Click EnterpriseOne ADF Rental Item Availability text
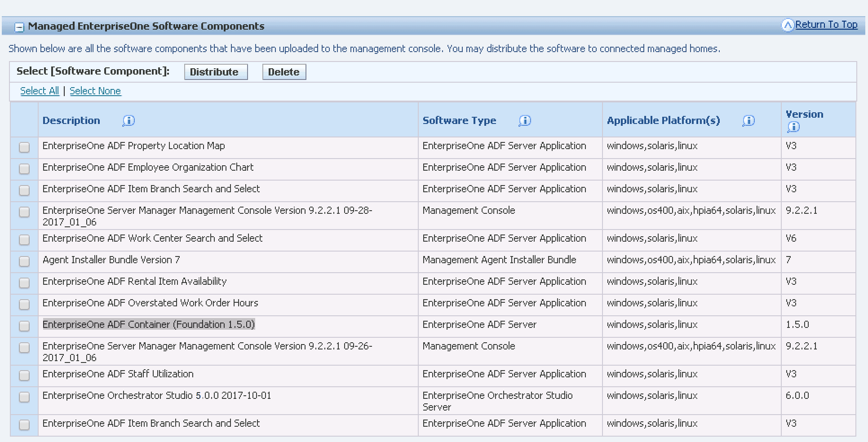This screenshot has width=868, height=442. tap(134, 281)
